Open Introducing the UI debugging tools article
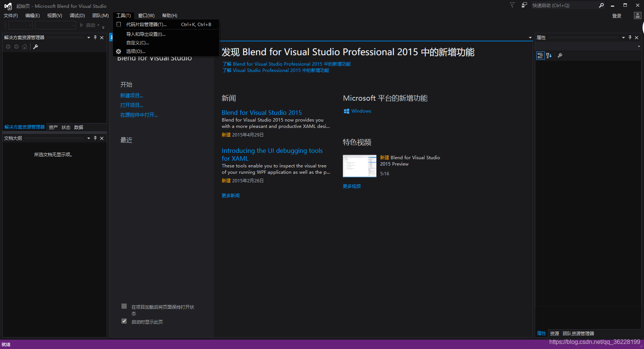Viewport: 644px width, 349px height. point(272,154)
